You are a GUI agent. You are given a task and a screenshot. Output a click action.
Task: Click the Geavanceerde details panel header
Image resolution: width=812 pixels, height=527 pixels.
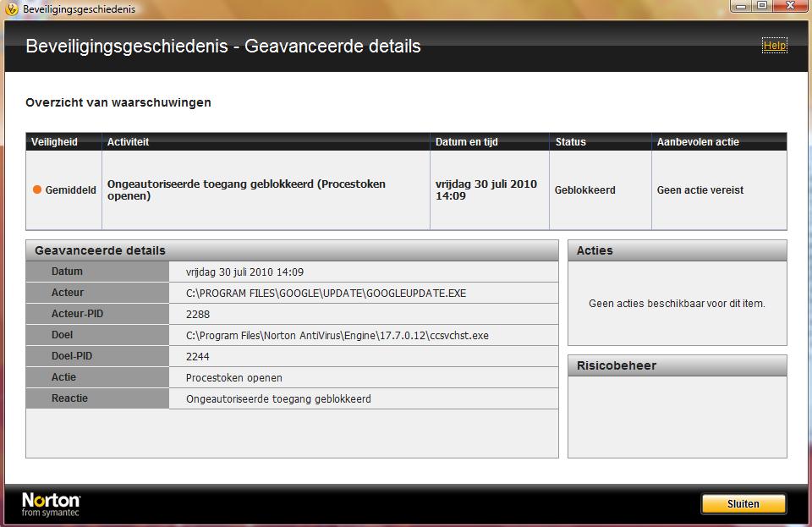(x=292, y=250)
